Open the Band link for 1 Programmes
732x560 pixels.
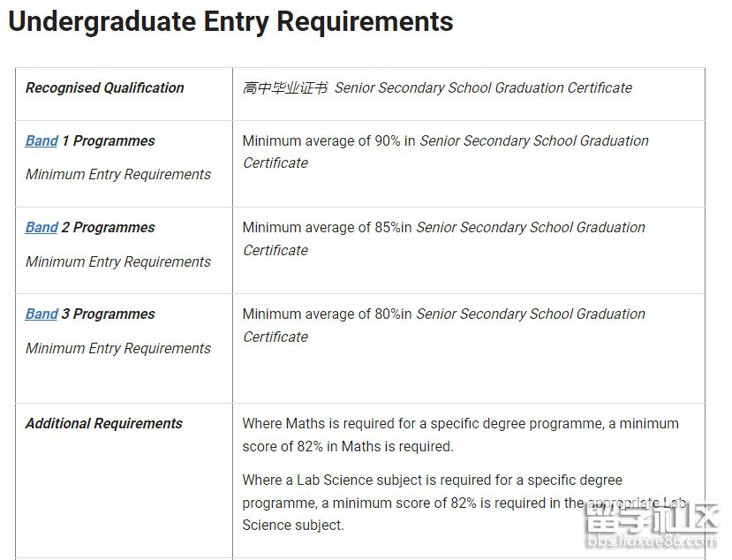point(42,141)
